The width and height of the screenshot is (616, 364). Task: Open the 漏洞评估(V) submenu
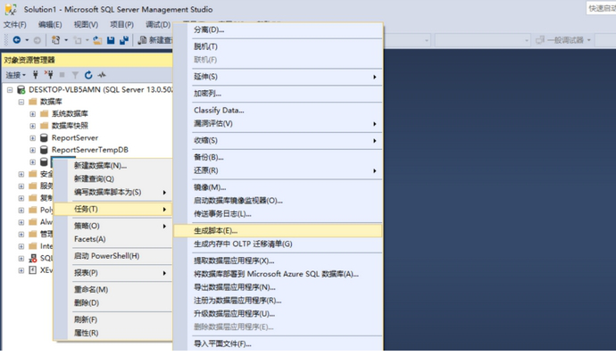point(278,124)
